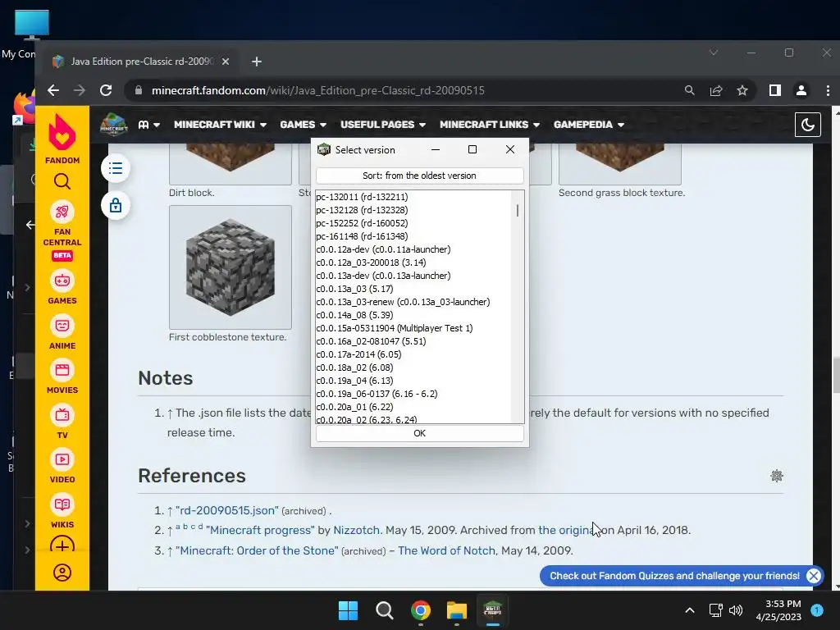The image size is (840, 630).
Task: Click the version list scrollbar thumb
Action: tap(518, 211)
